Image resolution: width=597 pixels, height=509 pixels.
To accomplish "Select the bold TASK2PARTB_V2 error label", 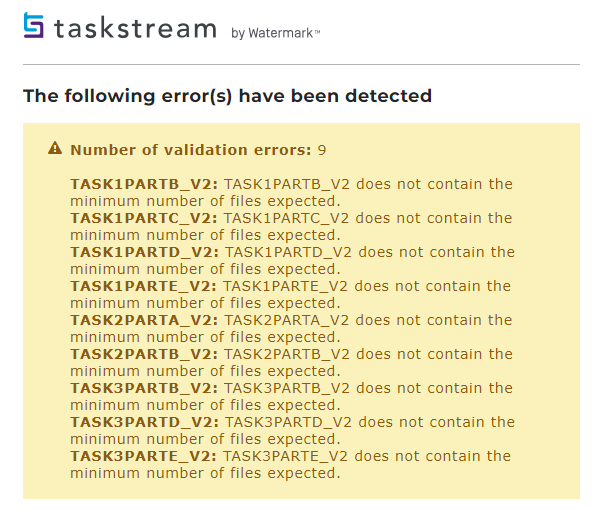I will pyautogui.click(x=144, y=354).
